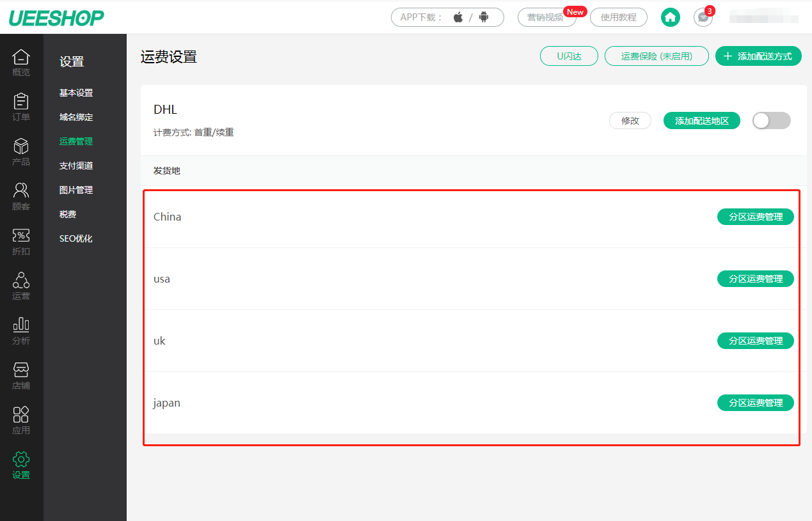This screenshot has height=521, width=812.
Task: Open the 店铺 store sidebar icon
Action: click(x=21, y=376)
